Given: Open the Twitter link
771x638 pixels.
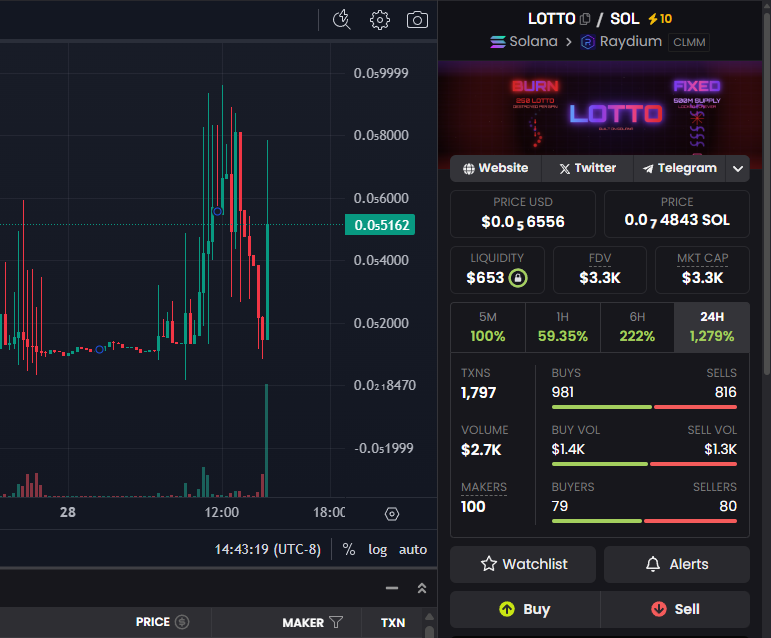Looking at the screenshot, I should (588, 169).
